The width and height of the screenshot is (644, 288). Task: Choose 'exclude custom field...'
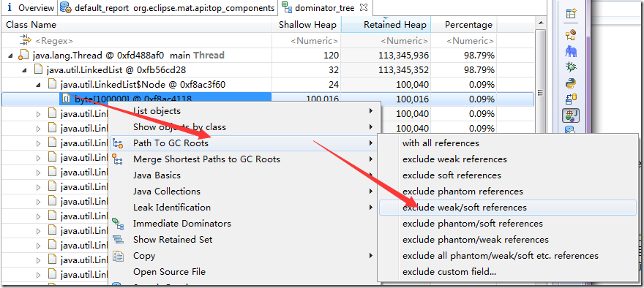pyautogui.click(x=508, y=272)
